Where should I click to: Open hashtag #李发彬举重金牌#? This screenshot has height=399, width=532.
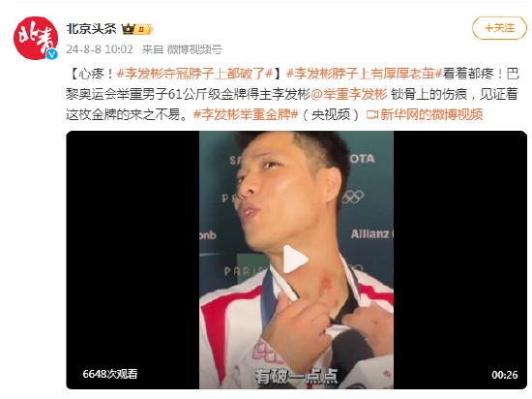coord(246,115)
